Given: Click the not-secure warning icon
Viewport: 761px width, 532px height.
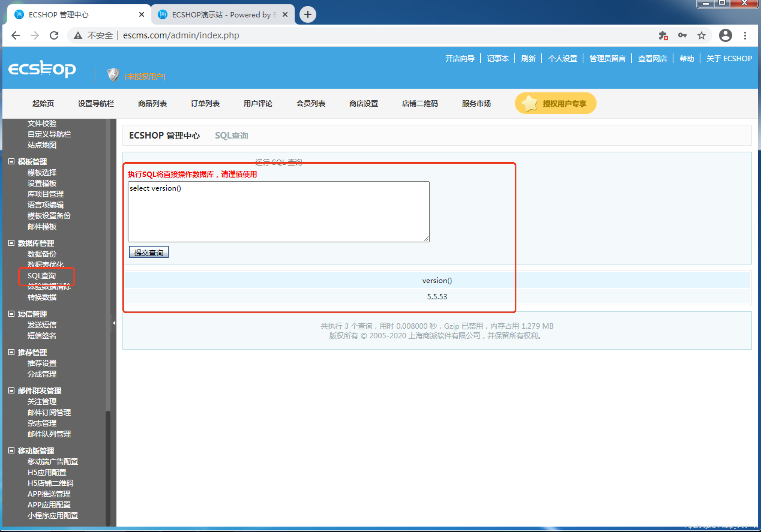Looking at the screenshot, I should point(78,35).
